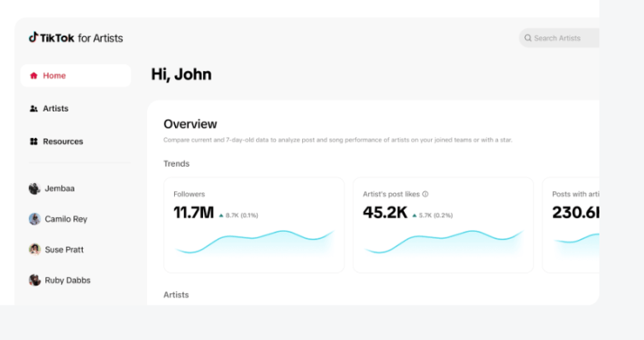The height and width of the screenshot is (340, 644).
Task: Click the Home house icon
Action: click(x=34, y=76)
